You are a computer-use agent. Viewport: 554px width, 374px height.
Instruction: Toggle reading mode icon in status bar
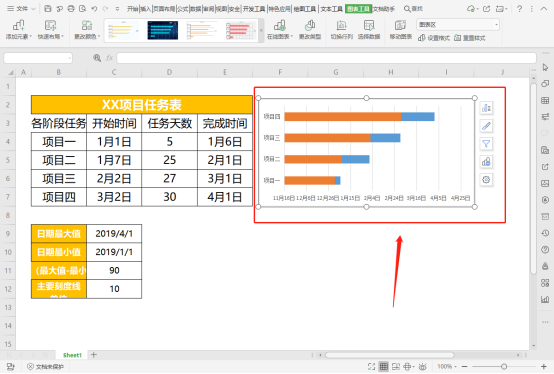point(407,367)
